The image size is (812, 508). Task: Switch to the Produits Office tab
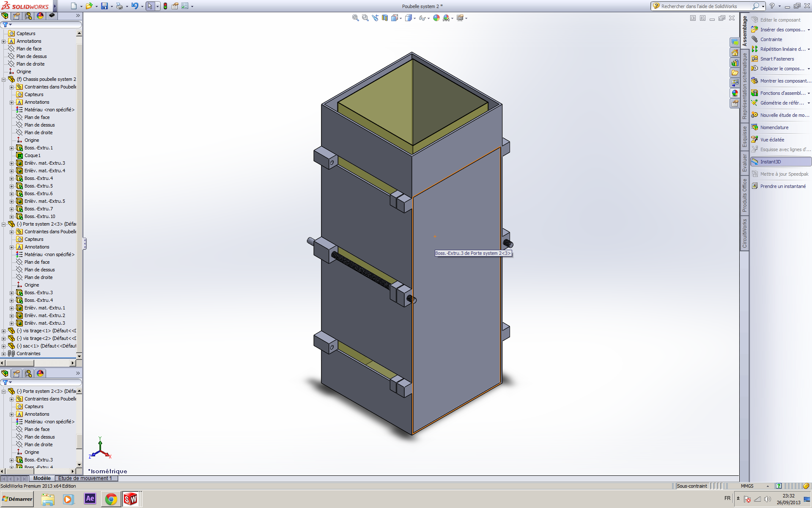[745, 195]
